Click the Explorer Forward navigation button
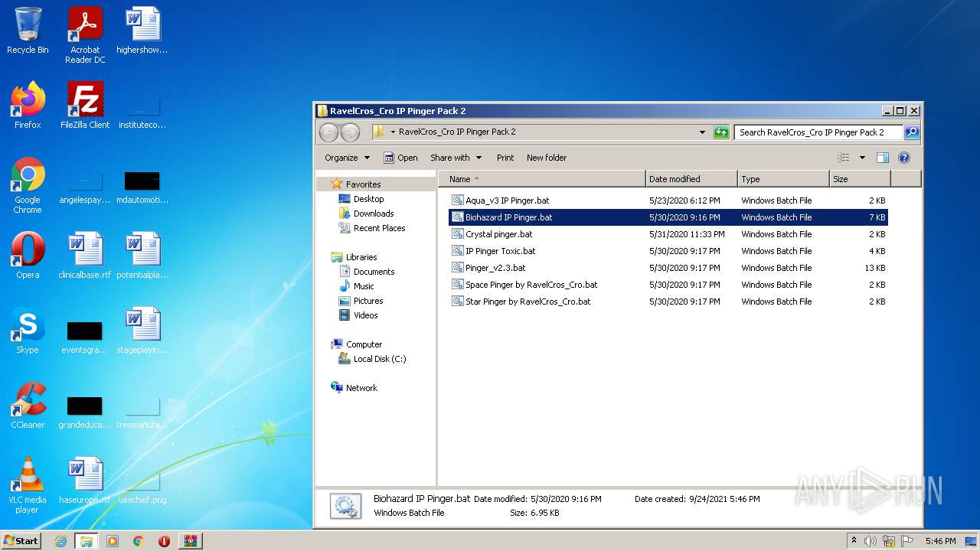 click(x=350, y=132)
